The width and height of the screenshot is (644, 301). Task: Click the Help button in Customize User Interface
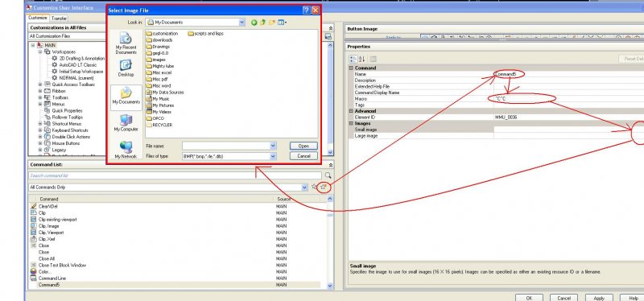633,298
